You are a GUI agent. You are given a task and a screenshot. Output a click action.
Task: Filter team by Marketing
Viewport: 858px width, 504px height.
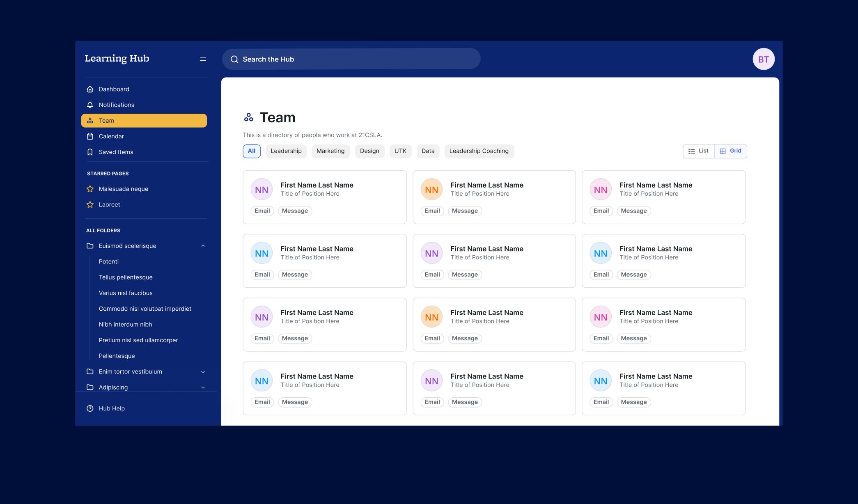coord(330,151)
